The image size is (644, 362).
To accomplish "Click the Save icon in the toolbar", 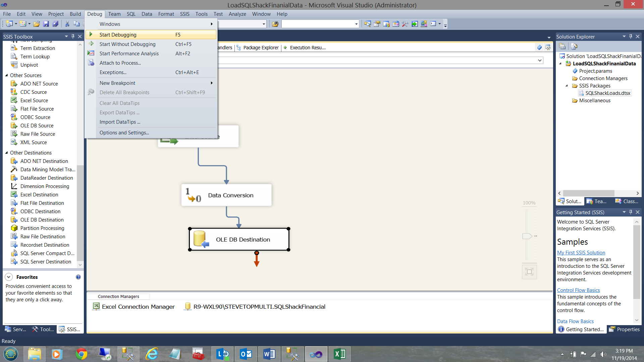I will tap(46, 24).
